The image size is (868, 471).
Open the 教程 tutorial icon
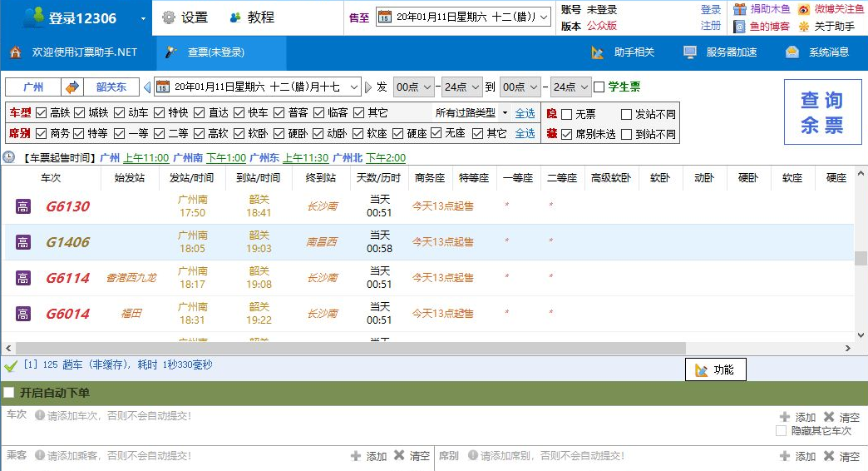click(235, 17)
